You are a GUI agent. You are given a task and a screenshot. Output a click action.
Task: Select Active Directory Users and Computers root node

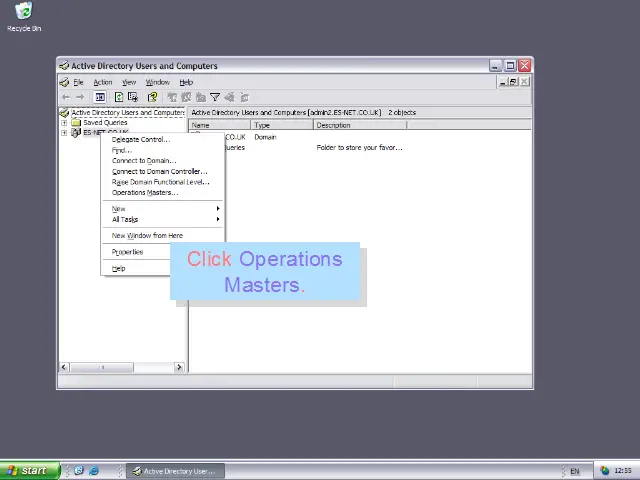tap(128, 112)
